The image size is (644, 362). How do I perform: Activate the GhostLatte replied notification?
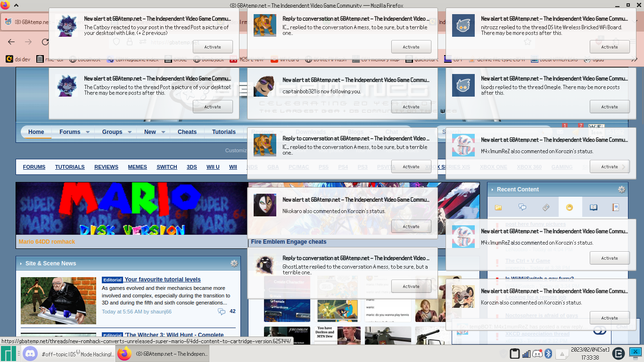[x=411, y=286]
